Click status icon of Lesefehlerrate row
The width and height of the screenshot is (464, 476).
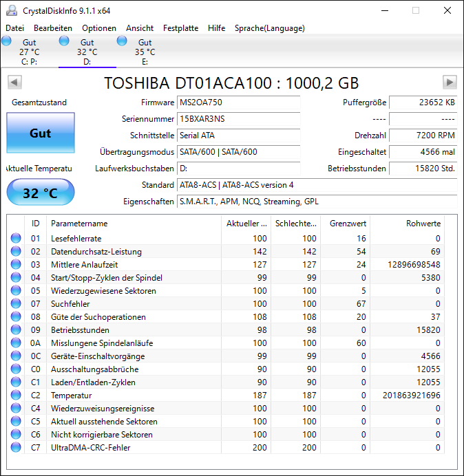tap(16, 238)
